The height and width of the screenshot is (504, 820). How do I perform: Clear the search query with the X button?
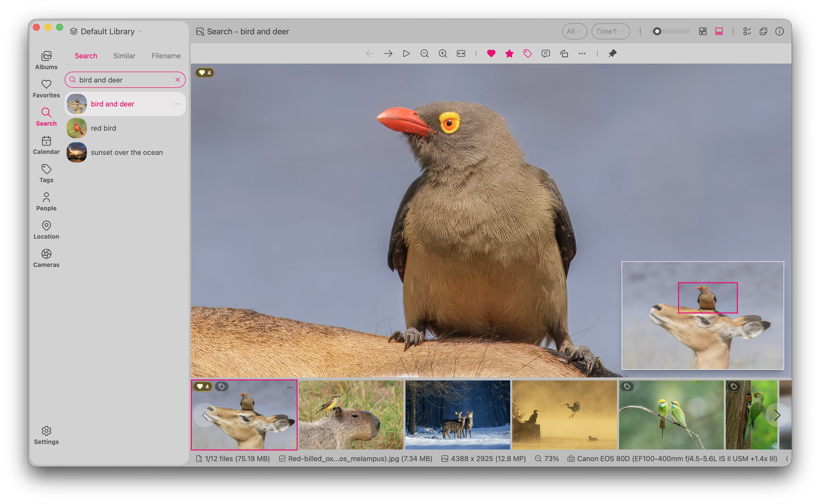point(178,79)
